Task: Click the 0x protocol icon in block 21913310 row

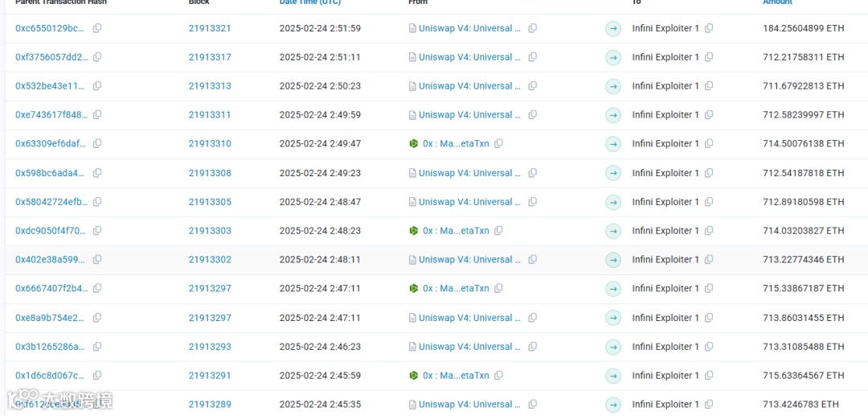Action: [x=413, y=143]
